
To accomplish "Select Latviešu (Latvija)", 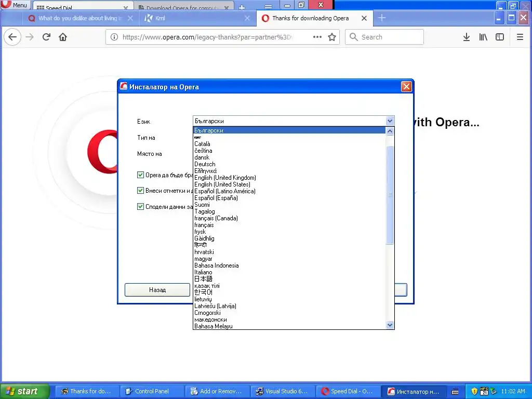I will click(x=289, y=306).
